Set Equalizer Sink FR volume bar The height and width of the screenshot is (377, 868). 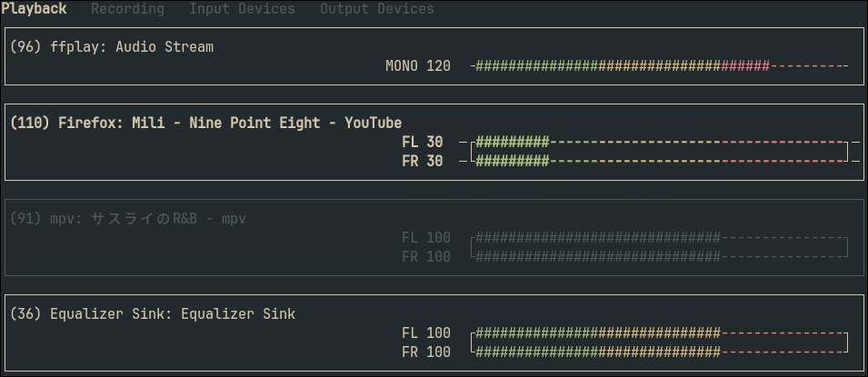click(x=659, y=352)
